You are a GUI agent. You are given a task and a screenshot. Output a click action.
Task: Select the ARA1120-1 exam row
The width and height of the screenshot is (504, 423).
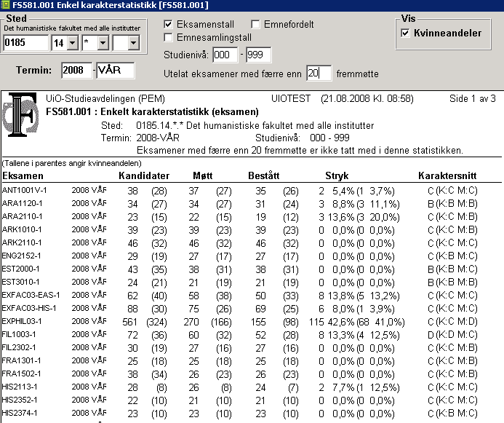[240, 204]
